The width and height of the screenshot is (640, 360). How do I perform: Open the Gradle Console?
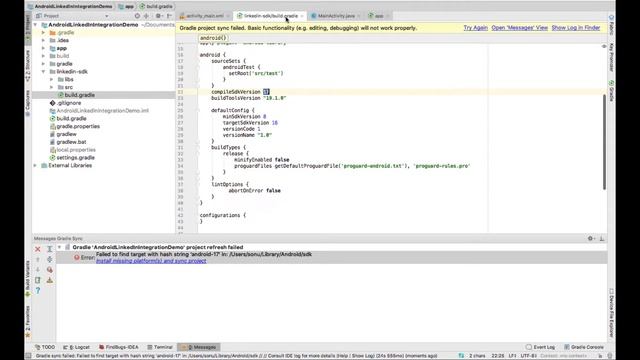click(x=584, y=347)
